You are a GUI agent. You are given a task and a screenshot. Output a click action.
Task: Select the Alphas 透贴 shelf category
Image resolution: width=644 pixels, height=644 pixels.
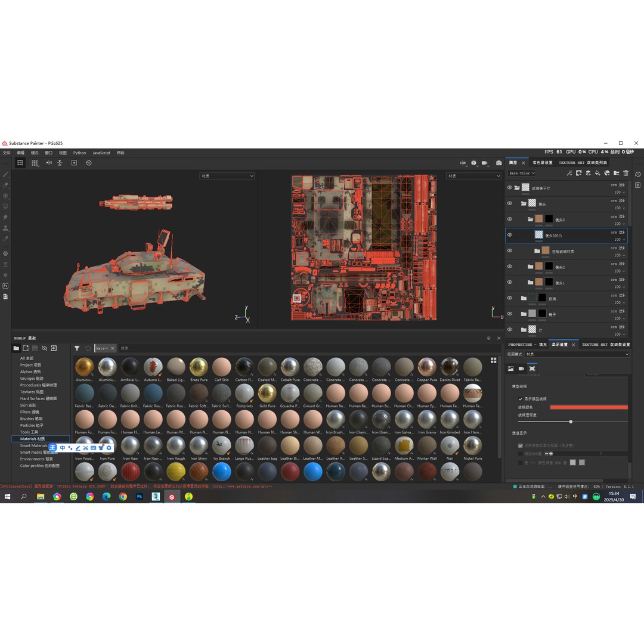point(30,371)
